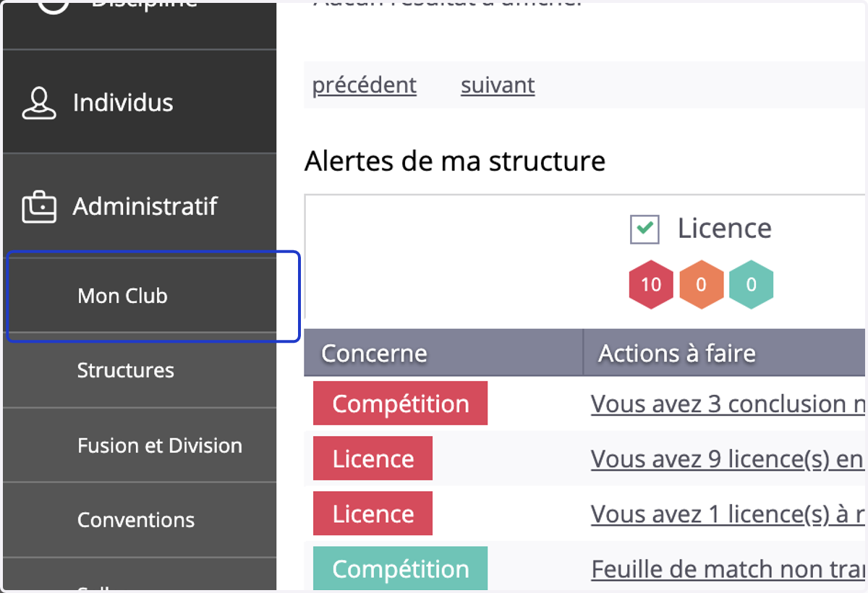Click the red hexagon badge showing 10
Screen dimensions: 868x593
point(651,284)
